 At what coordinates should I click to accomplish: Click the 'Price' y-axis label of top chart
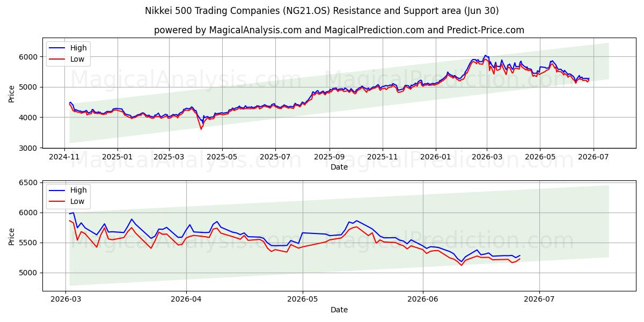(12, 94)
